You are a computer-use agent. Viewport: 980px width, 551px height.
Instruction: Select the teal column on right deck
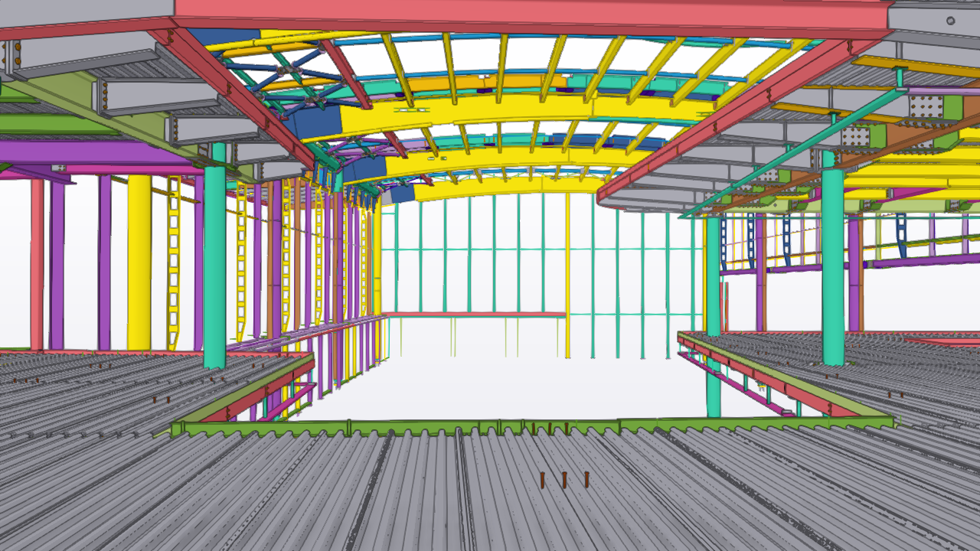(832, 268)
